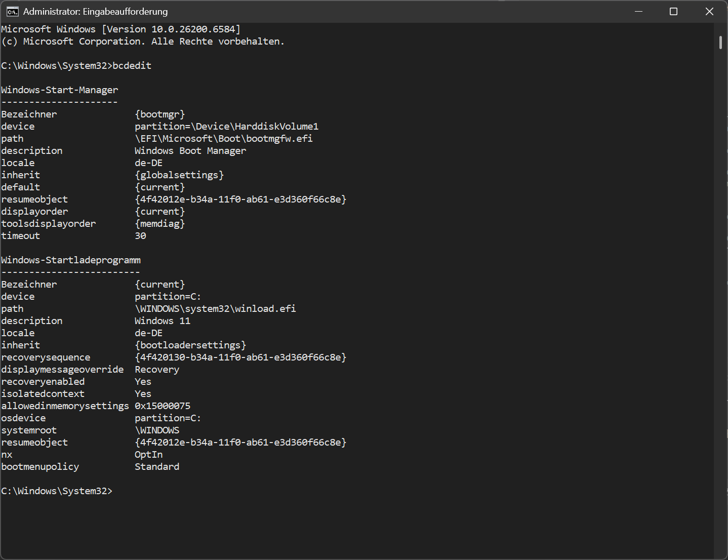The width and height of the screenshot is (728, 560).
Task: Maximize the Eingabeaufforderung window
Action: coord(673,11)
